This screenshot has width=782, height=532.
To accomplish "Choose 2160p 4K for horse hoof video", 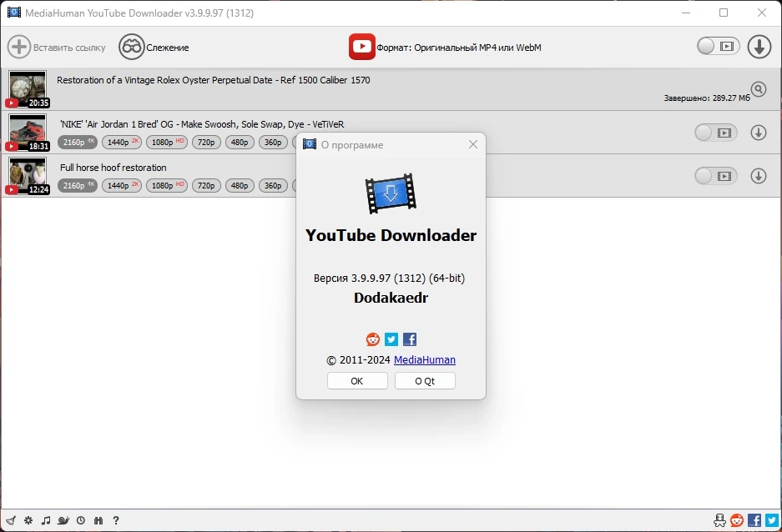I will pyautogui.click(x=78, y=186).
